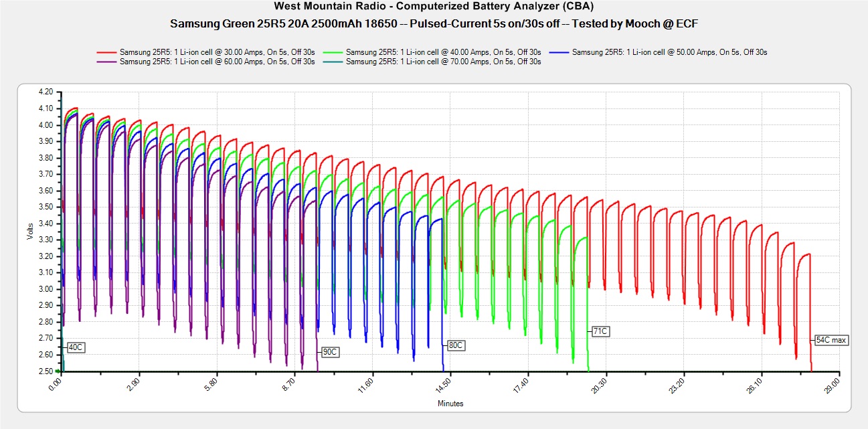This screenshot has height=429, width=868.
Task: Click the 90C temperature label
Action: coord(329,352)
